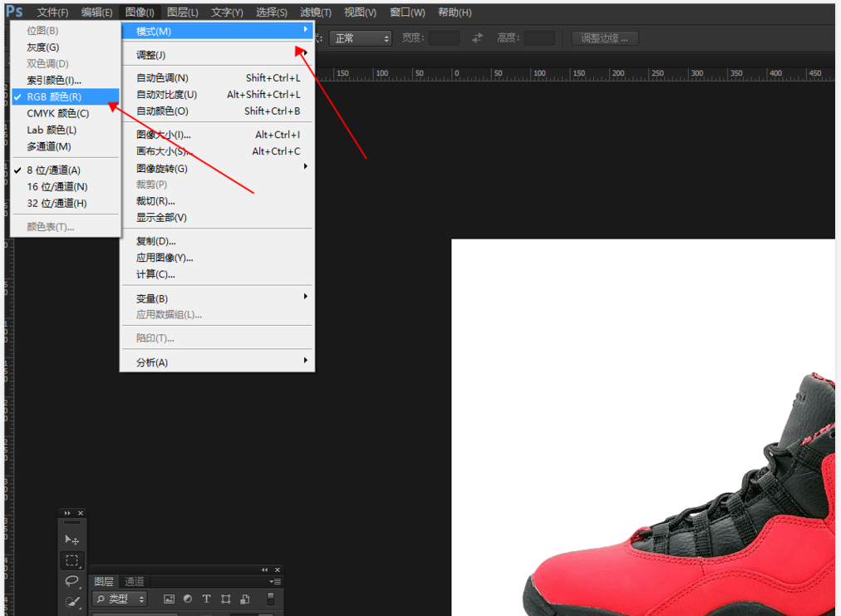The image size is (841, 616).
Task: Open the 类型 layer filter dropdown
Action: 120,599
